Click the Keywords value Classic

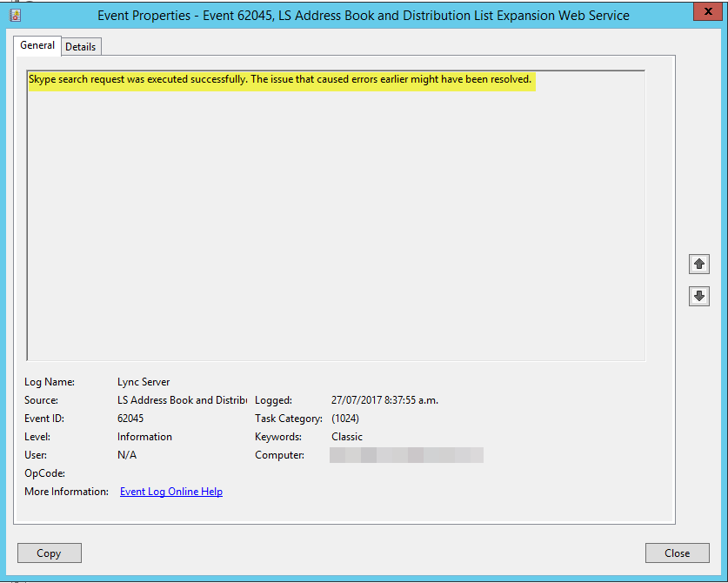point(347,437)
